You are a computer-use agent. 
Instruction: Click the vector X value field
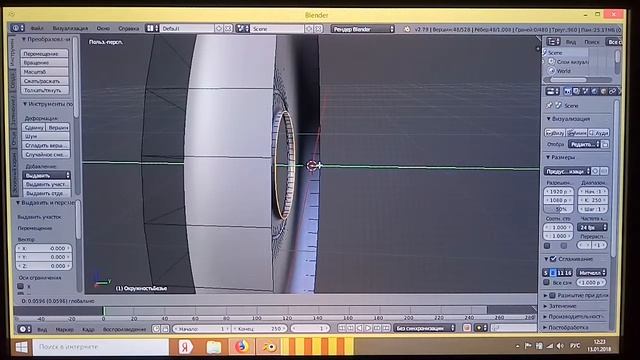point(43,248)
